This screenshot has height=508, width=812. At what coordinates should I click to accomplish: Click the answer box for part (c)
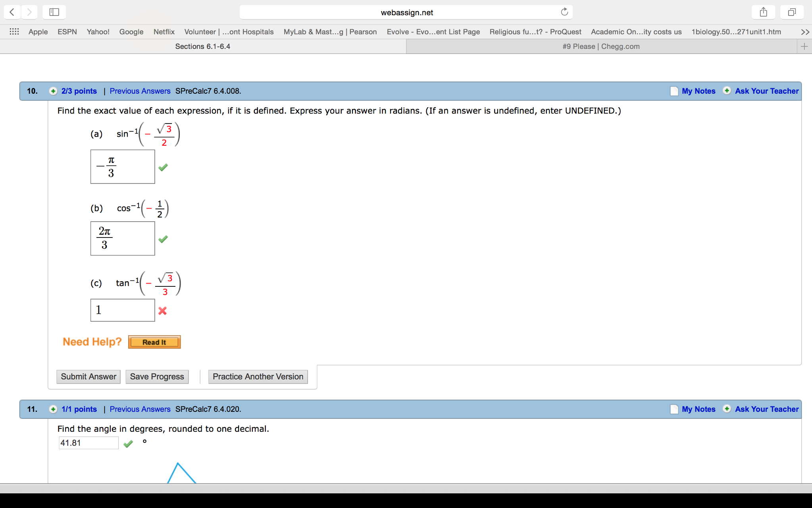123,310
